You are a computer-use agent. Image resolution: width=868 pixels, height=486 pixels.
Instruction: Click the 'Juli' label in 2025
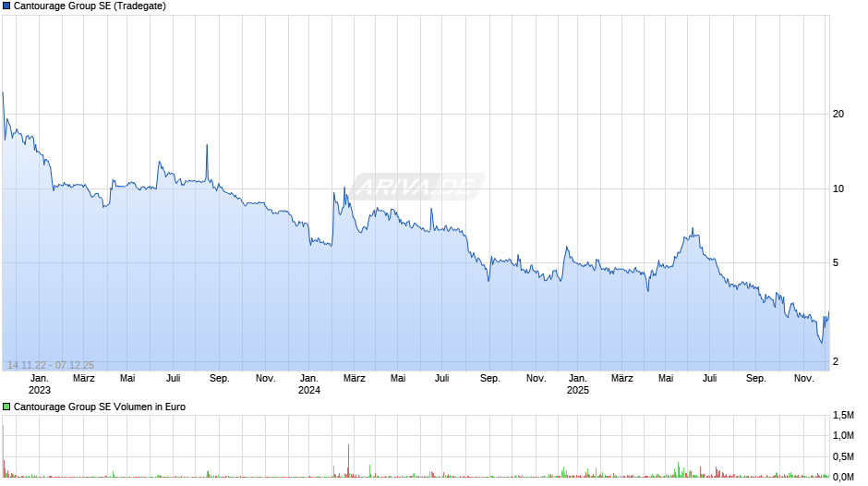pos(710,379)
